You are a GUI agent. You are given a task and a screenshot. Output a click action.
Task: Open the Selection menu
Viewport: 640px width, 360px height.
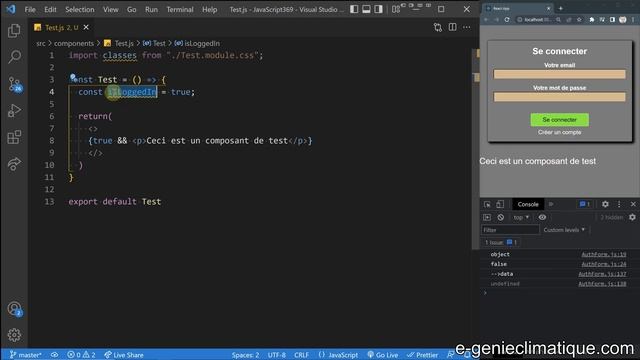[x=80, y=9]
